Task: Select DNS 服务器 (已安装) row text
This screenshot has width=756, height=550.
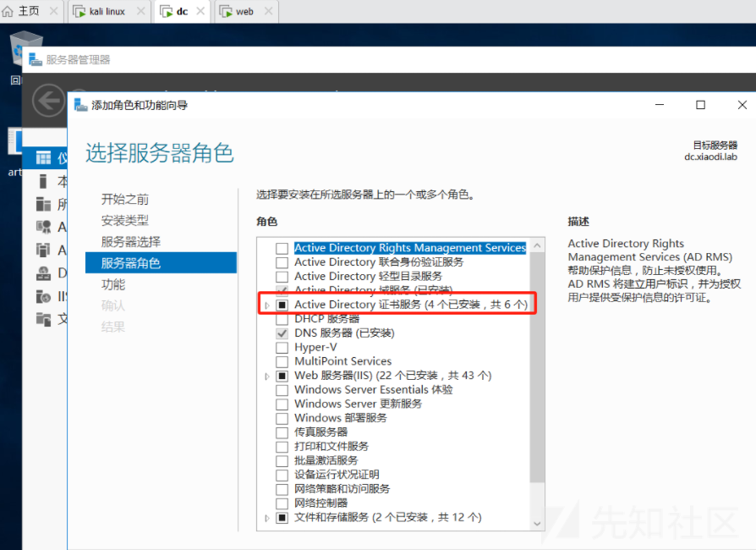Action: pos(344,333)
